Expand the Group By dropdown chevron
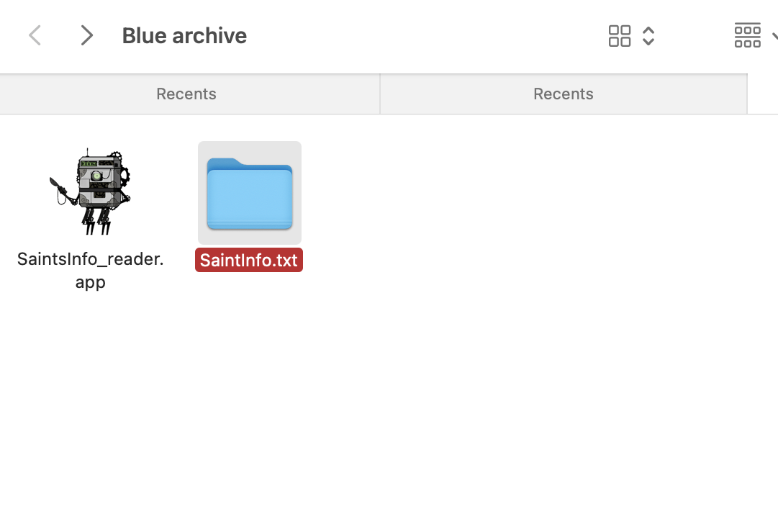This screenshot has height=532, width=778. click(x=774, y=36)
